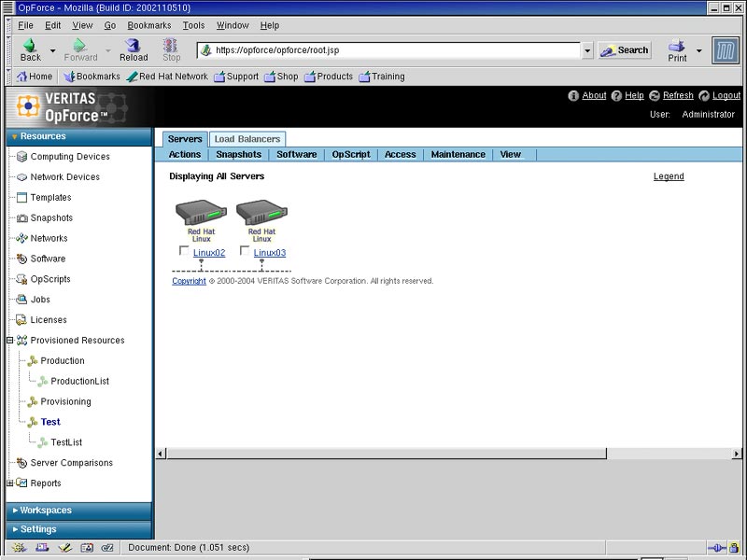The height and width of the screenshot is (560, 747).
Task: Click the Composer icon in the status bar
Action: (64, 548)
